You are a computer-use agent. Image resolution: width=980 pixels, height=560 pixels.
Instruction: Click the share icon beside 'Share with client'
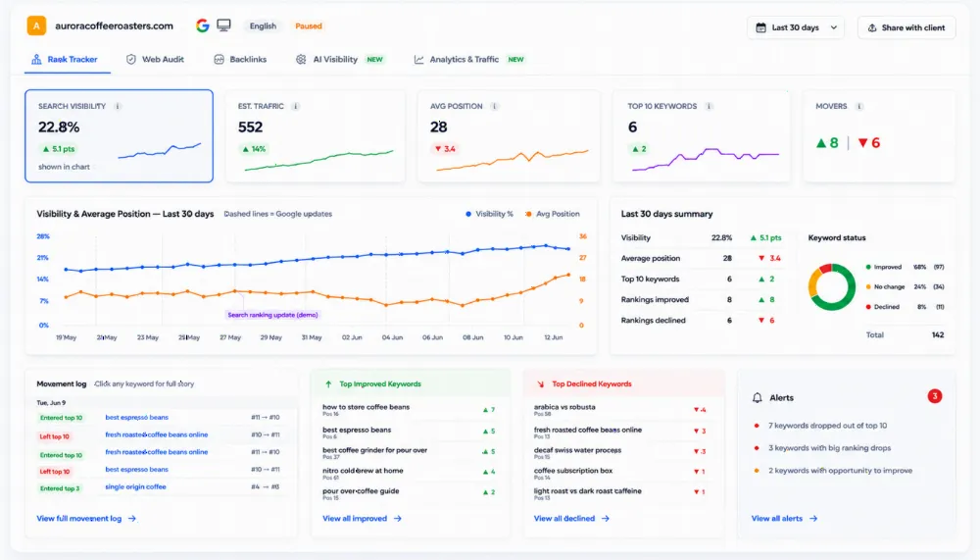[x=872, y=27]
